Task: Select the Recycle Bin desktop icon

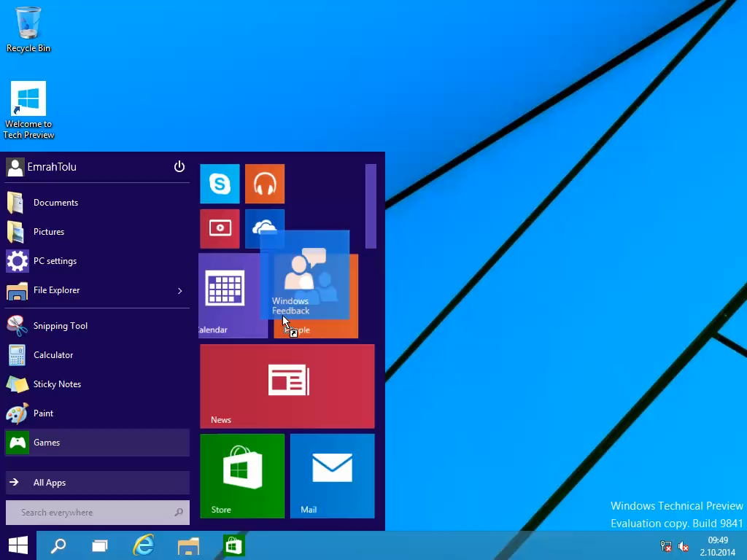Action: point(28,29)
